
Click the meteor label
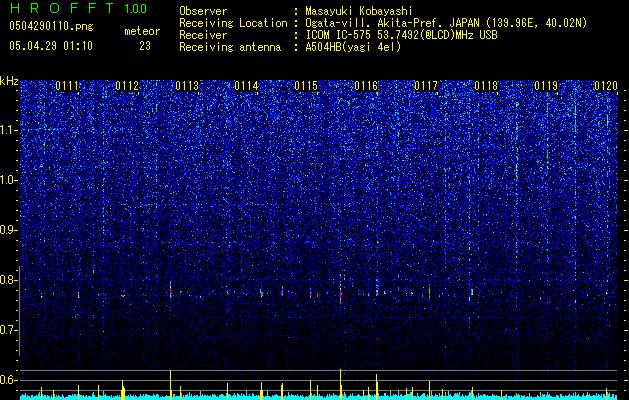click(x=142, y=31)
